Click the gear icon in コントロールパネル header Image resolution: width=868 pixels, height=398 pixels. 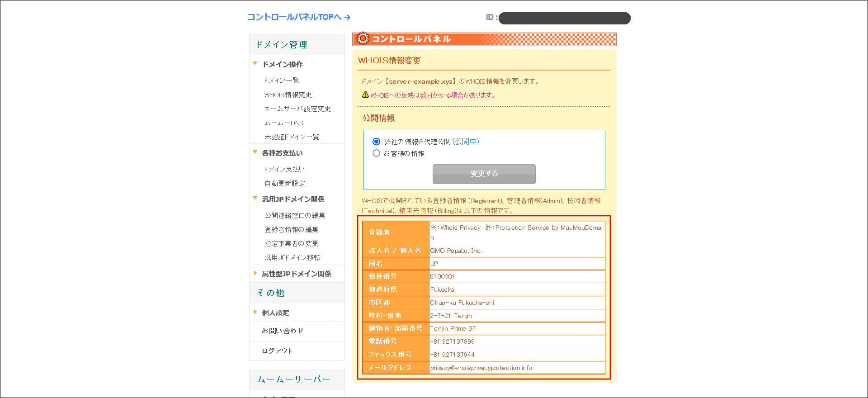pyautogui.click(x=363, y=38)
